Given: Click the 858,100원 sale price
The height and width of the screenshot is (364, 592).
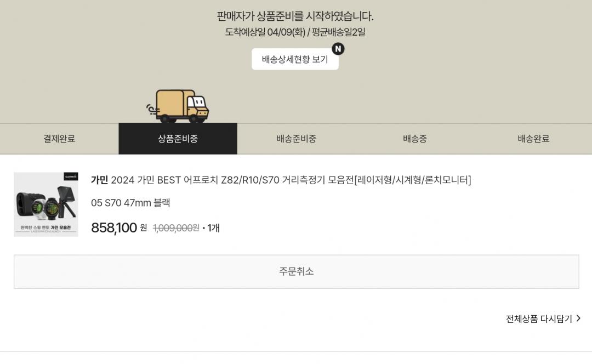Looking at the screenshot, I should pyautogui.click(x=119, y=228).
